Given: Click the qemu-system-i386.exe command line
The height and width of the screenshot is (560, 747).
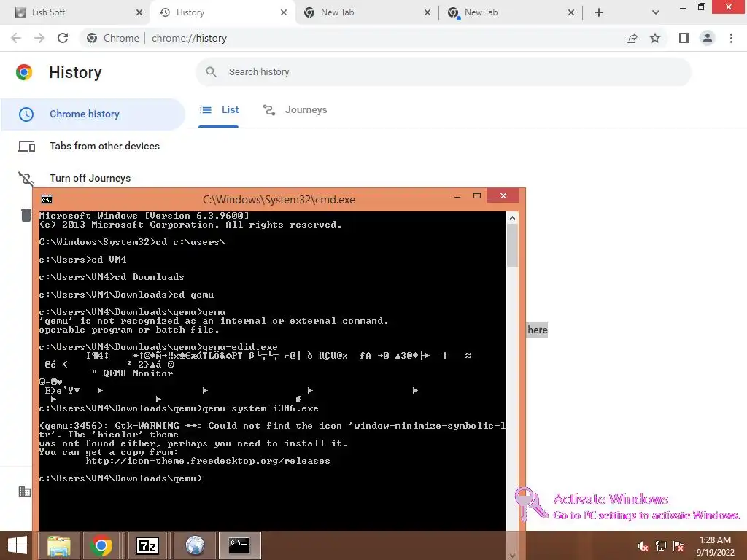Looking at the screenshot, I should [x=179, y=408].
